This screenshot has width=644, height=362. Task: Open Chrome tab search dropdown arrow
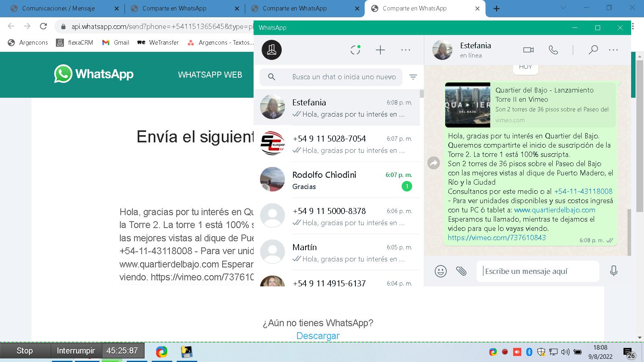tap(563, 8)
